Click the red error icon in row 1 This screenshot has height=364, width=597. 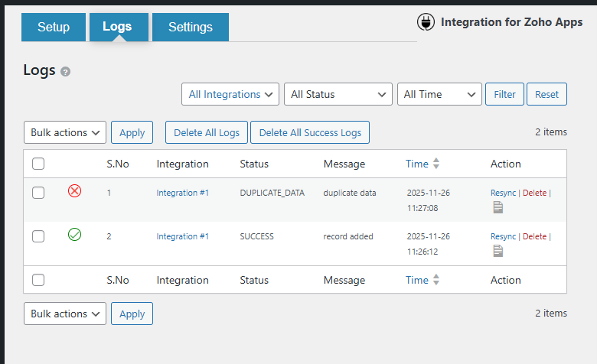pyautogui.click(x=74, y=191)
